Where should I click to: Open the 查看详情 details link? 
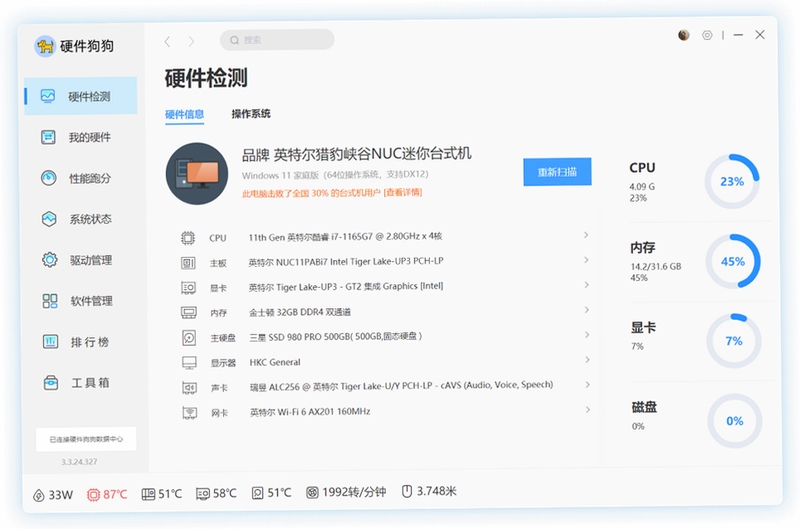click(403, 192)
